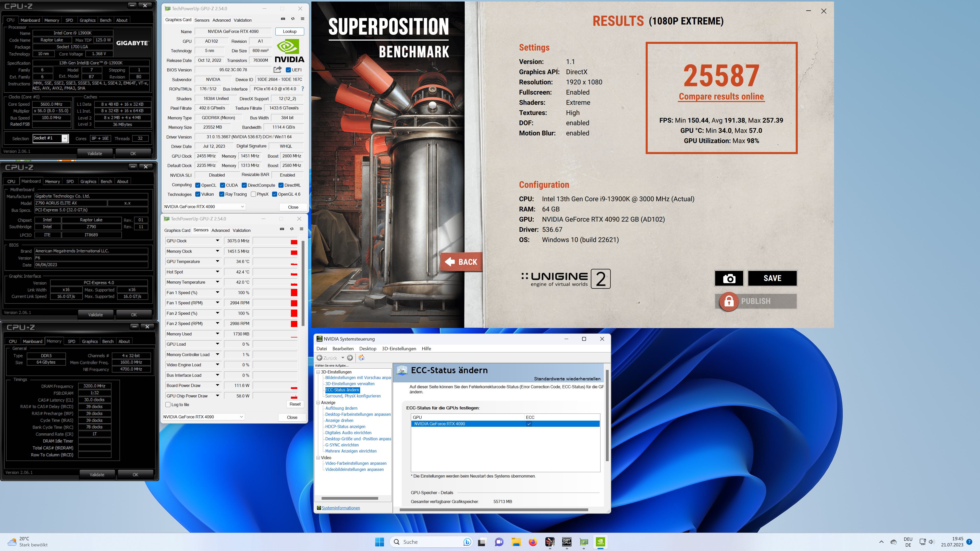
Task: Click the Zurück back arrow in NVIDIA Systemsteuerung
Action: [320, 358]
